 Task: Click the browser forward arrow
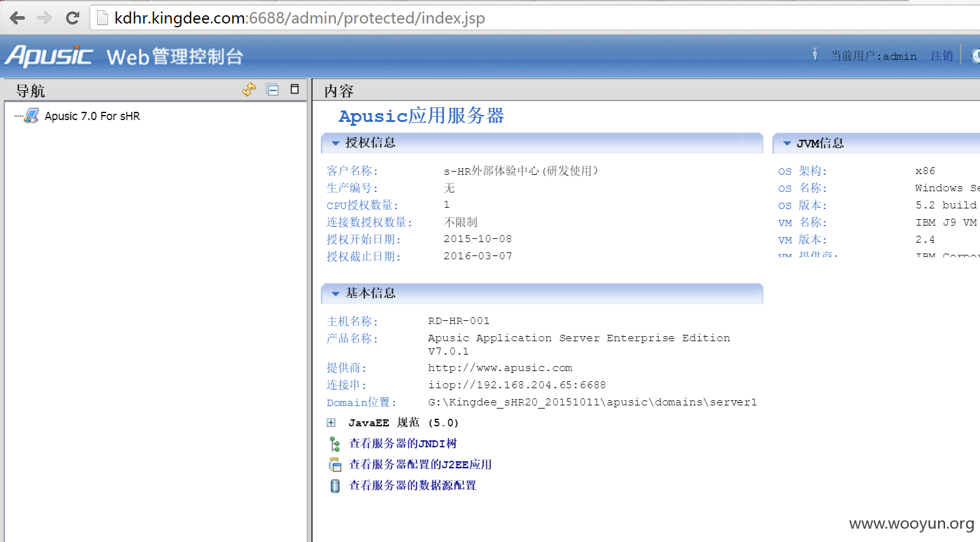coord(44,18)
